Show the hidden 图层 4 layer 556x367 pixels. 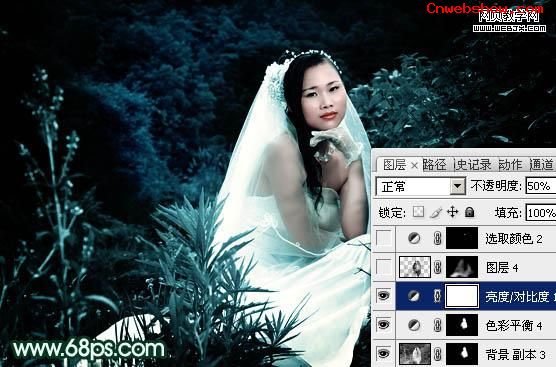384,267
